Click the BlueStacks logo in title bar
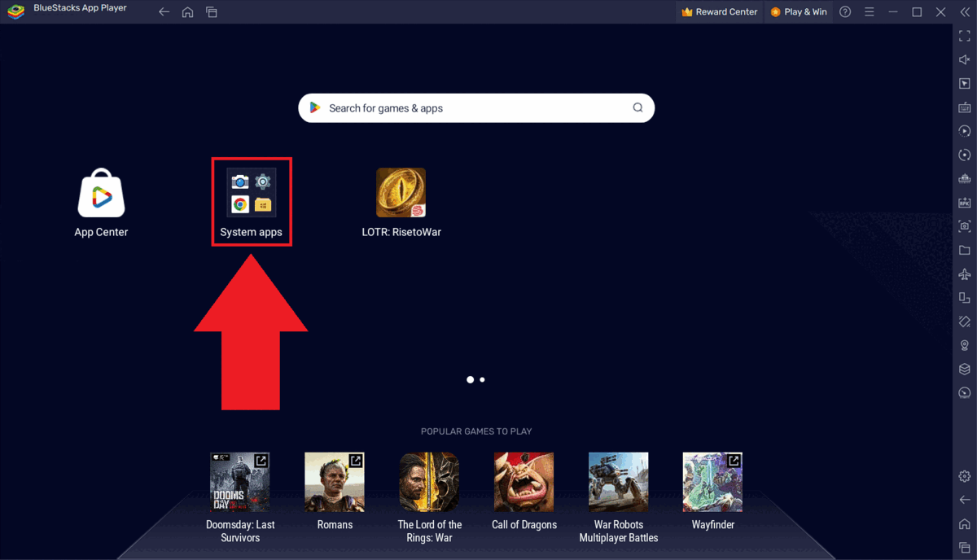Screen dimensions: 977x560 [x=15, y=12]
